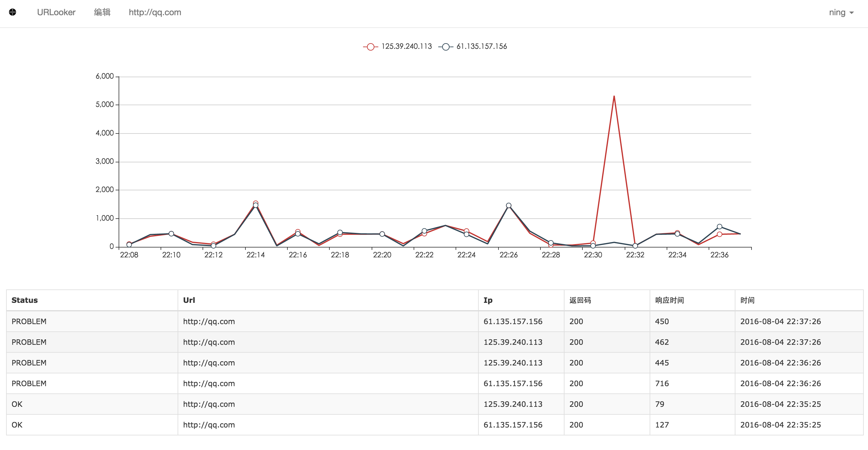Click the Status column header
The image size is (868, 450).
point(25,300)
